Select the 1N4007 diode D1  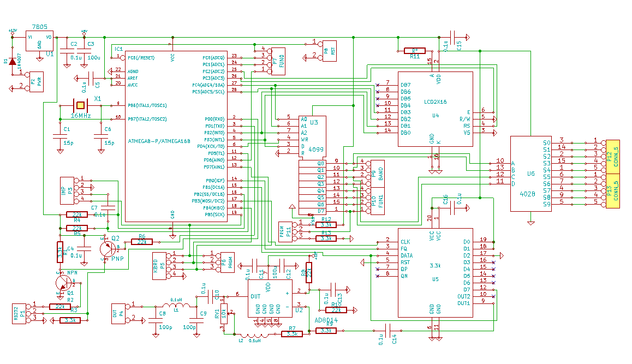click(12, 62)
